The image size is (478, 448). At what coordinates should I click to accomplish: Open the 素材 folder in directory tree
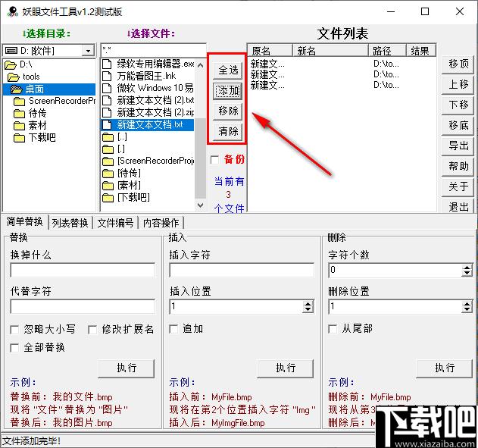(30, 125)
